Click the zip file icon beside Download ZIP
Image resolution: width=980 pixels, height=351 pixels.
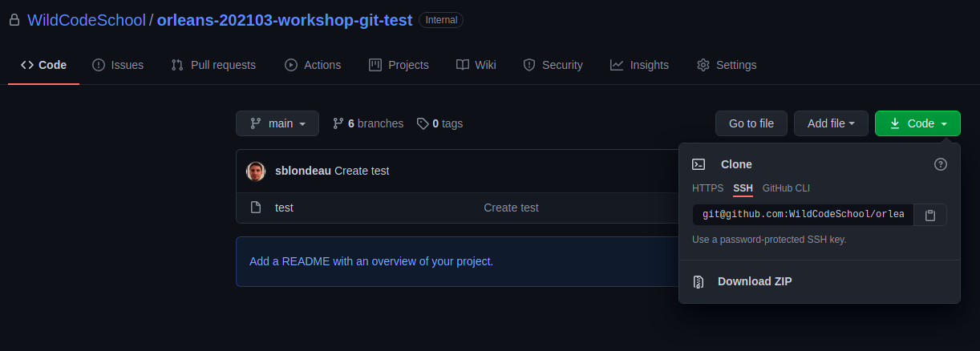[699, 281]
